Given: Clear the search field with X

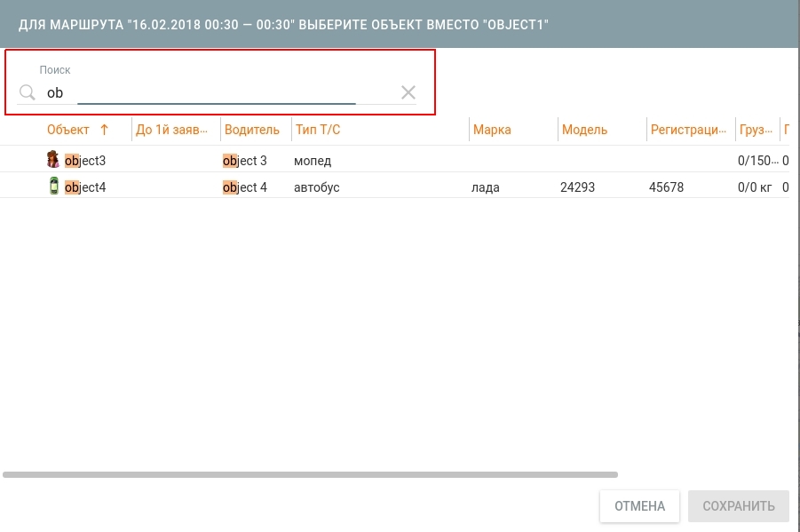Looking at the screenshot, I should 408,92.
